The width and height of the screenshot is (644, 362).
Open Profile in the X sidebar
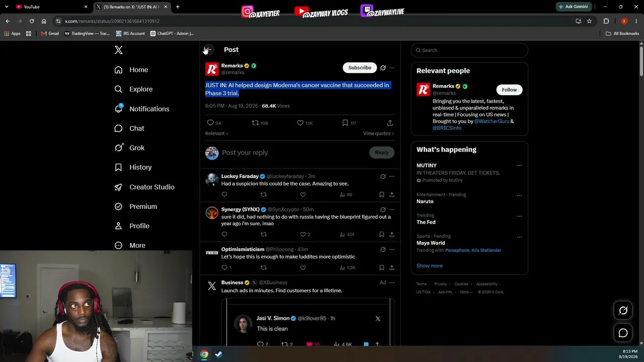point(132,226)
